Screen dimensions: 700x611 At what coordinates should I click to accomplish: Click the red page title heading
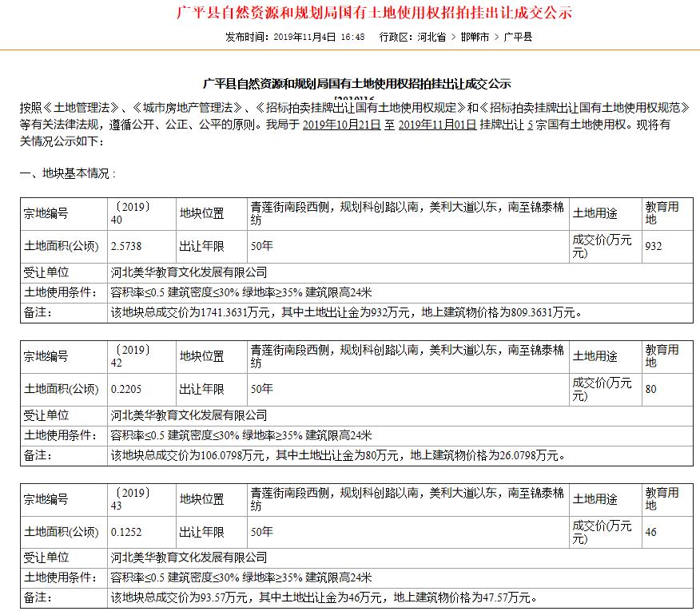(374, 13)
